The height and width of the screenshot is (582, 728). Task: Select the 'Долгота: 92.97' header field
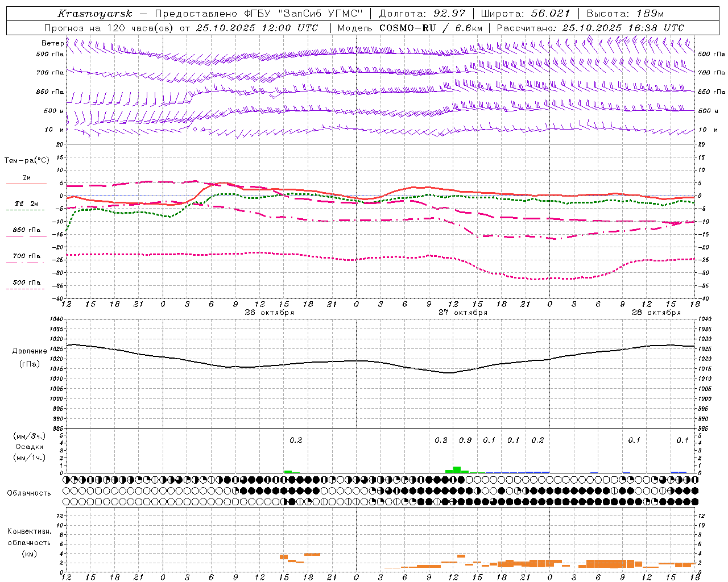click(x=422, y=14)
